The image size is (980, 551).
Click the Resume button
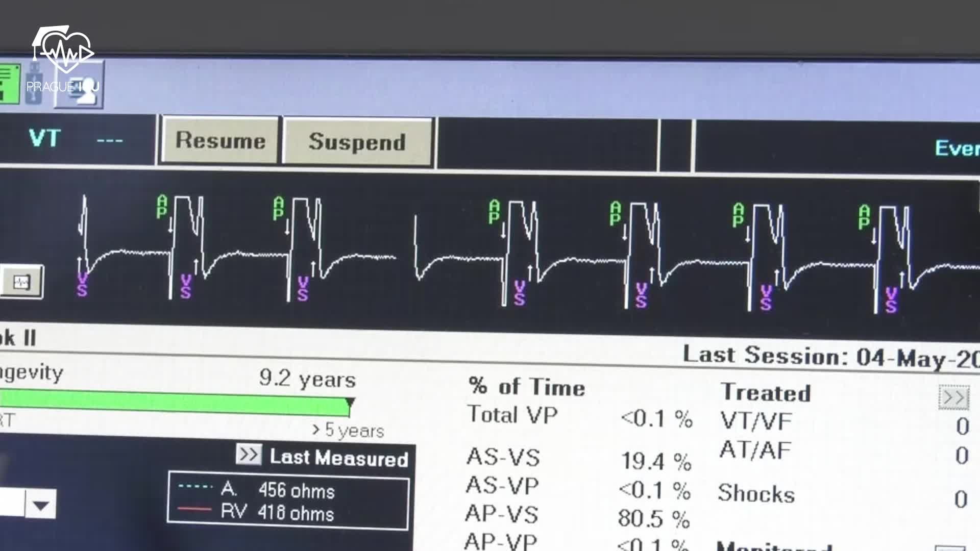pyautogui.click(x=220, y=140)
